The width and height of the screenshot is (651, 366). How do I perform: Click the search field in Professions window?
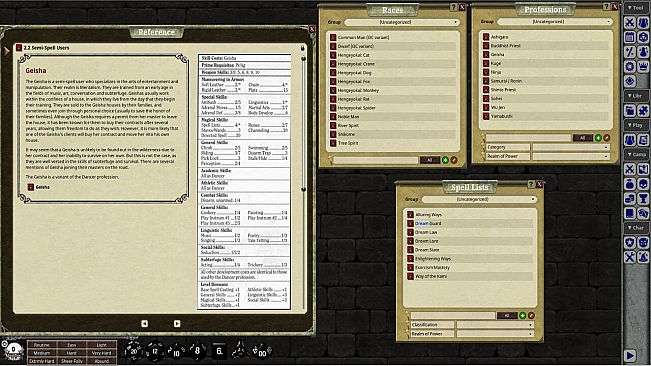click(529, 138)
